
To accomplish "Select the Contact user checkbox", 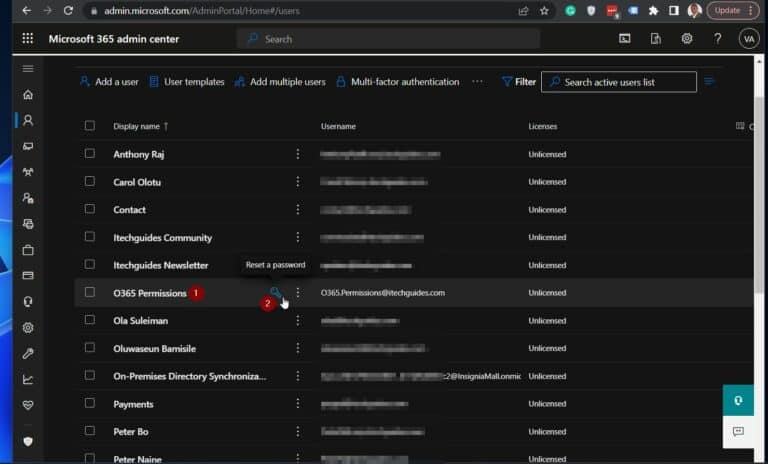I will click(x=90, y=209).
